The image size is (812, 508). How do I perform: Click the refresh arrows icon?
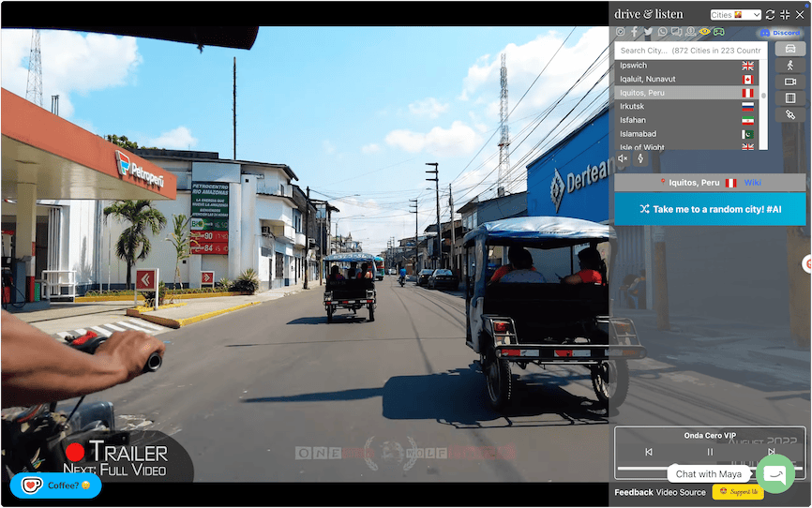click(770, 14)
